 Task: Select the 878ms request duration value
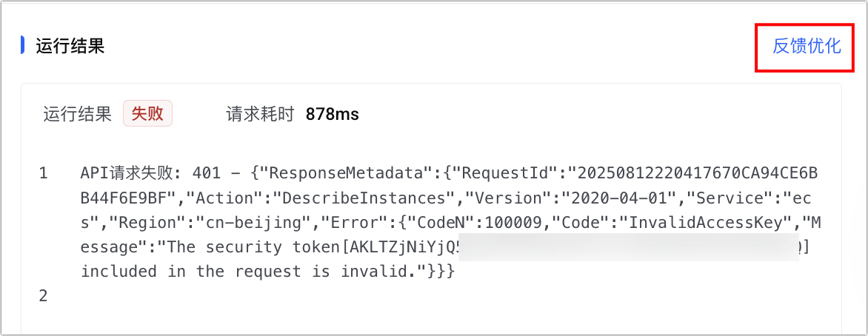[x=332, y=114]
